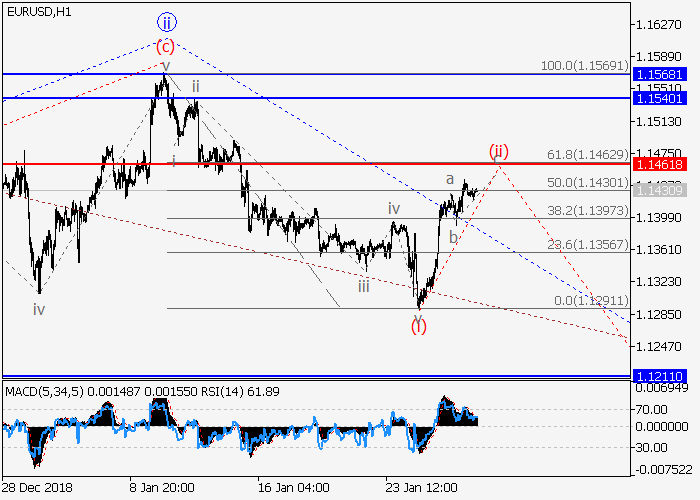
Task: Click the 1.15401 blue price tag
Action: coord(659,98)
